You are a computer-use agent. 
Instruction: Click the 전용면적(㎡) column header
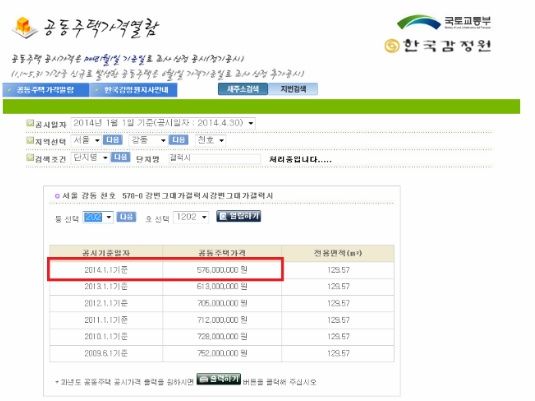[x=338, y=253]
